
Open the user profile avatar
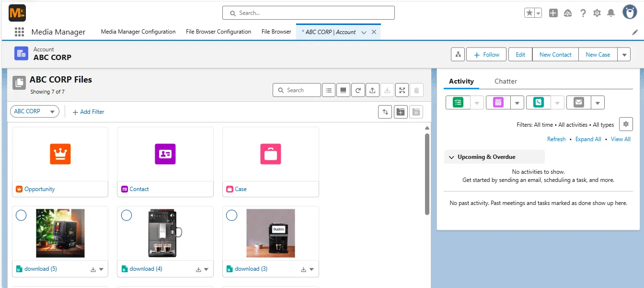tap(630, 12)
